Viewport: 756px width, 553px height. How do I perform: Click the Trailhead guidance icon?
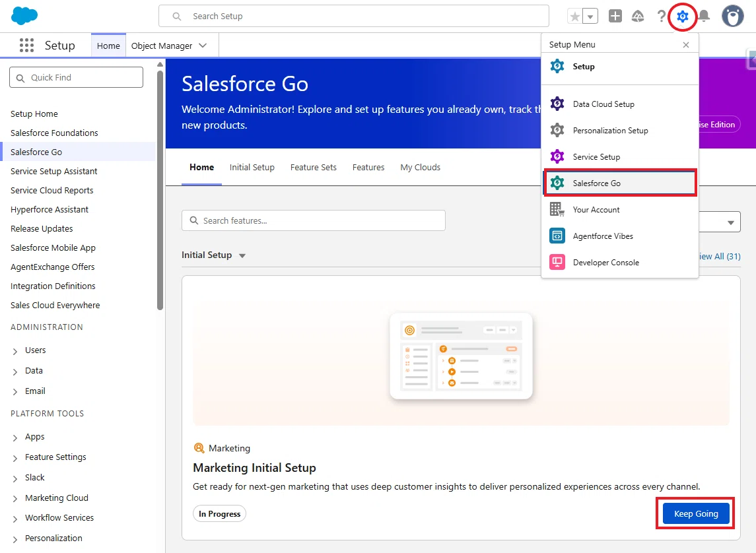tap(638, 16)
